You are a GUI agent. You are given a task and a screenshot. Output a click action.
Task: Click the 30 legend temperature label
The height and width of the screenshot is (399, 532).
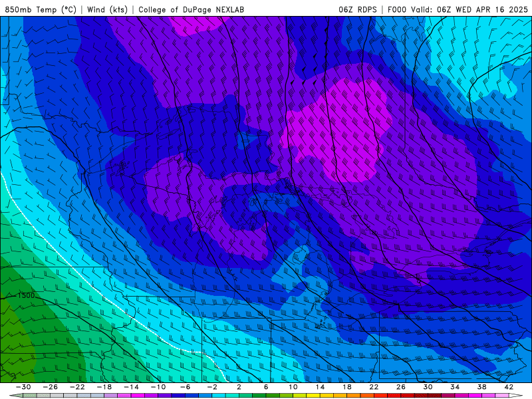[x=428, y=387]
